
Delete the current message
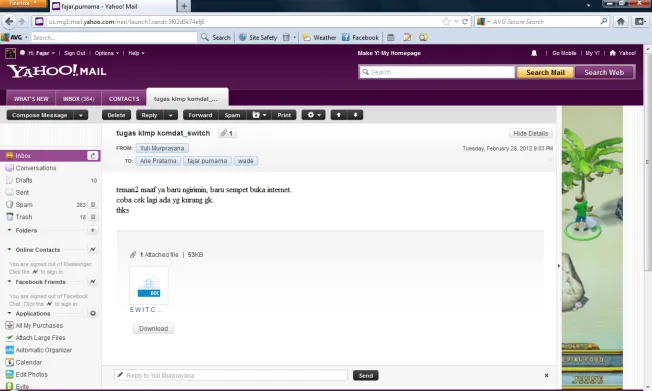(116, 115)
